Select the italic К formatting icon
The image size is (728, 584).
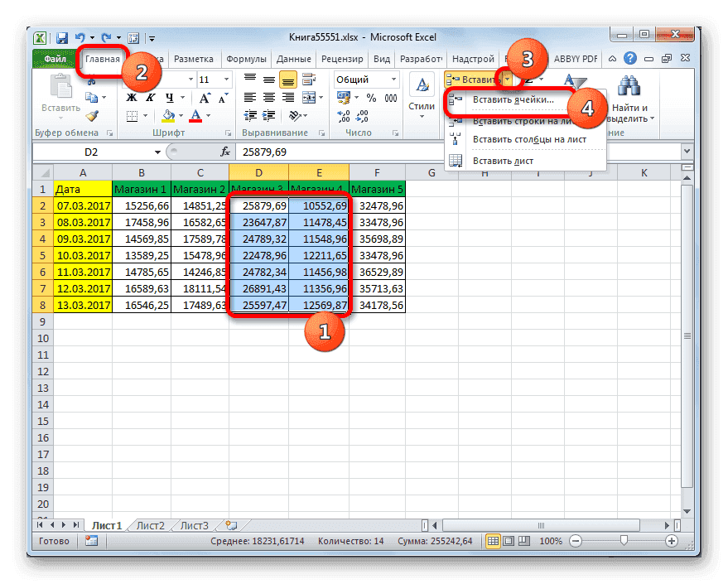click(151, 99)
